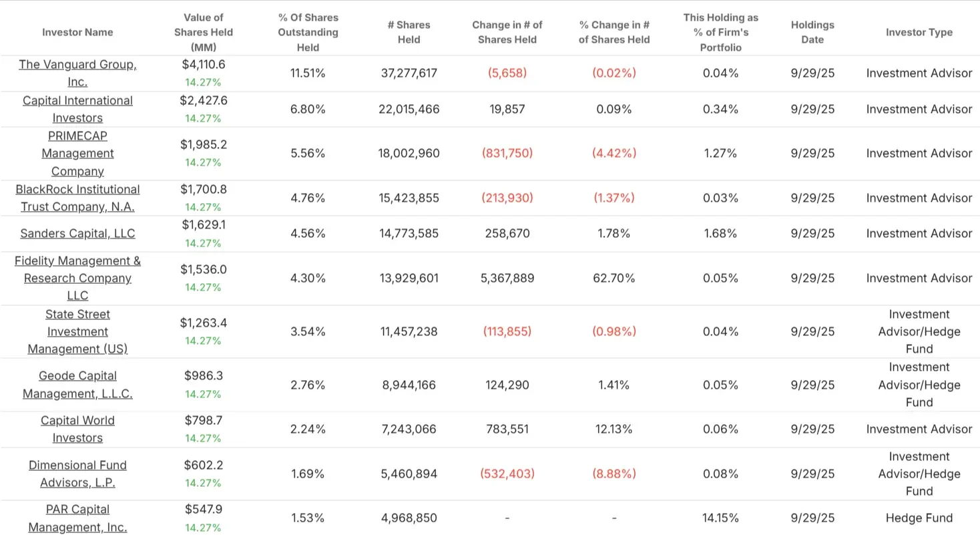This screenshot has width=980, height=535.
Task: Sort by Holdings Date column header
Action: [812, 32]
